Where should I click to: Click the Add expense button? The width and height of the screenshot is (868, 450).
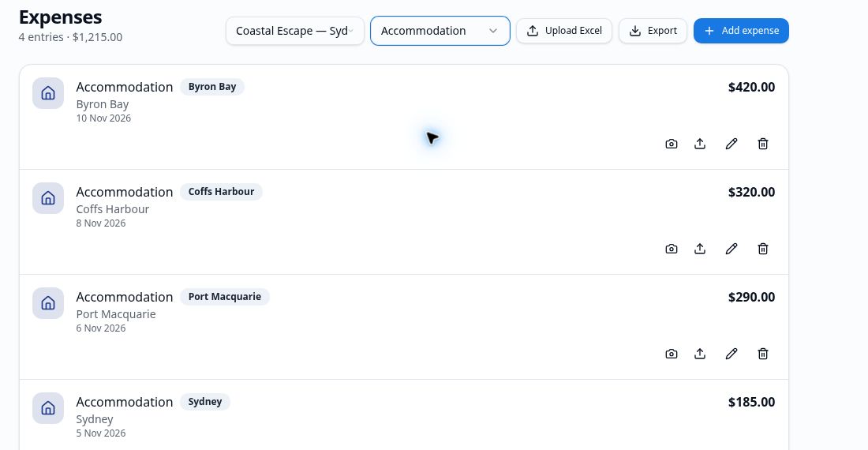[x=741, y=31]
